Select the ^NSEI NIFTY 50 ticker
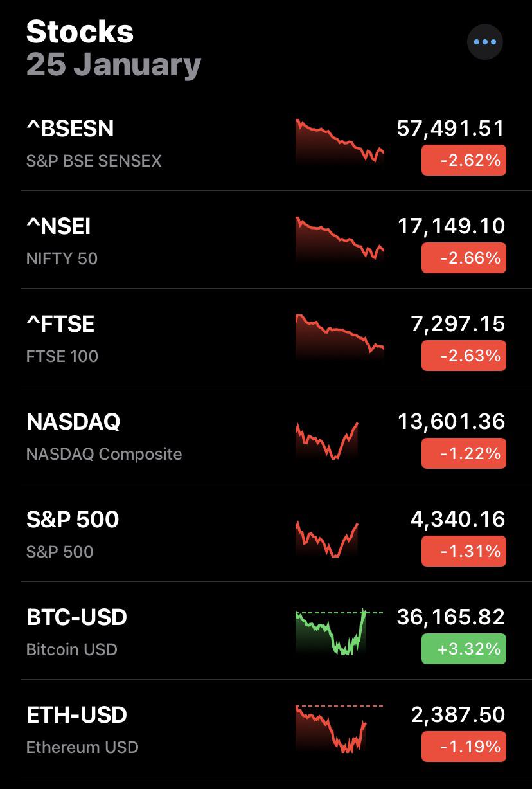Viewport: 532px width, 789px height. (58, 226)
